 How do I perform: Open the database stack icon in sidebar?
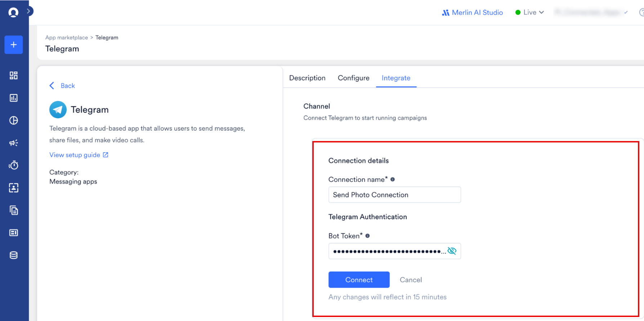(14, 255)
